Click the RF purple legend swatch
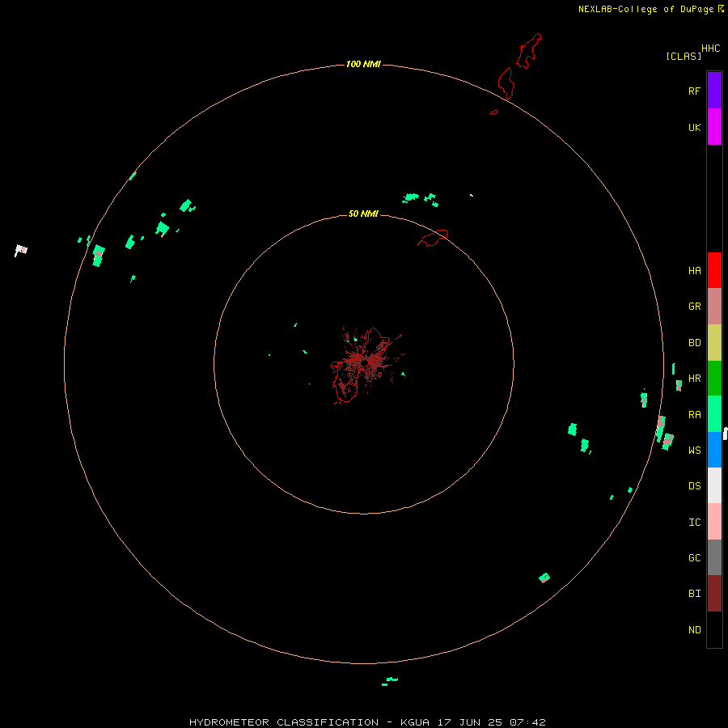 714,91
